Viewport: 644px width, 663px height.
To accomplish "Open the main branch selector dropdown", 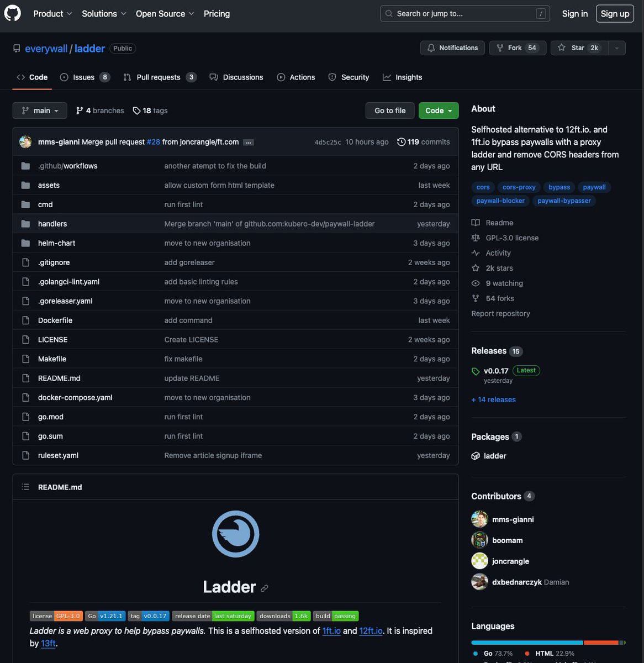I will pyautogui.click(x=40, y=110).
